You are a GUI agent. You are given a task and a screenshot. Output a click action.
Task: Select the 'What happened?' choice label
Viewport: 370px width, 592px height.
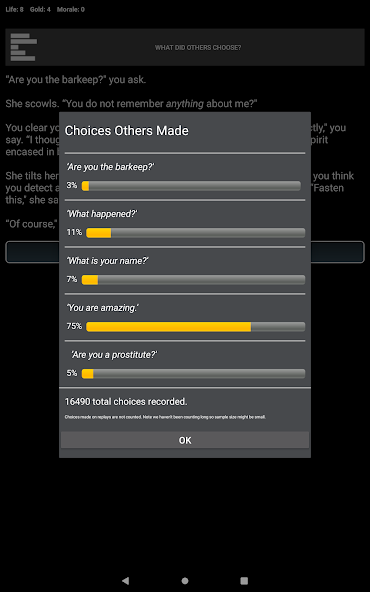(x=102, y=214)
